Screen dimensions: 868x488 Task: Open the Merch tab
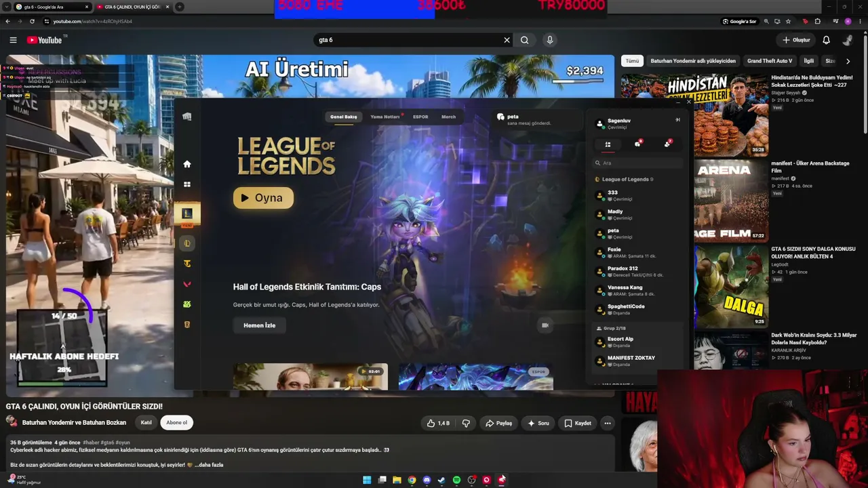[x=449, y=117]
